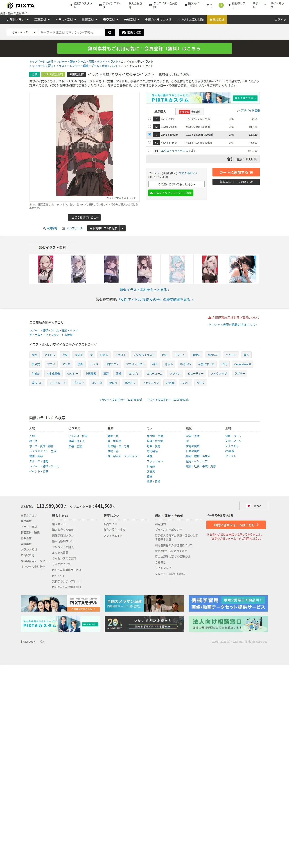Click ログイン in the nav bar
The image size is (289, 868).
pos(280,20)
